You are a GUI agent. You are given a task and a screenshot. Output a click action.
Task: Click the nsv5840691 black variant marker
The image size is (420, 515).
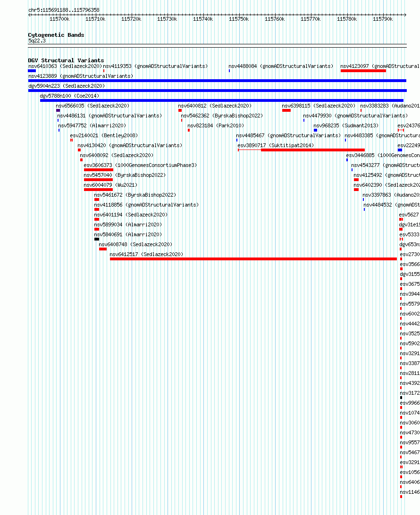click(97, 239)
